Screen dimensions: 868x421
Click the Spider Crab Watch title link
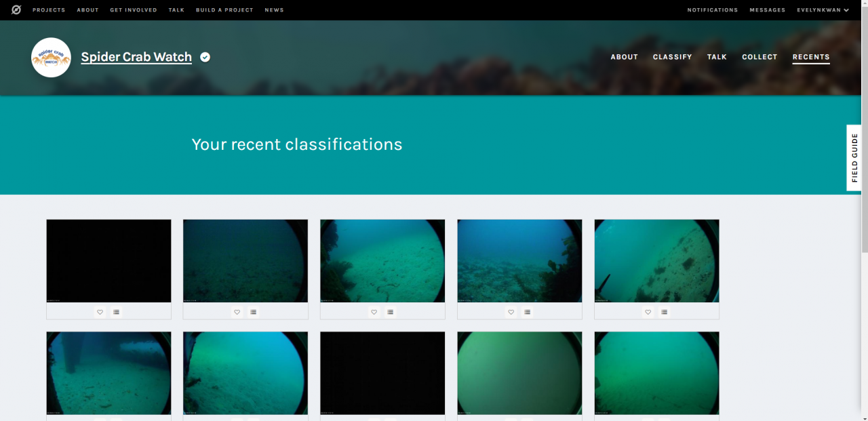coord(136,58)
